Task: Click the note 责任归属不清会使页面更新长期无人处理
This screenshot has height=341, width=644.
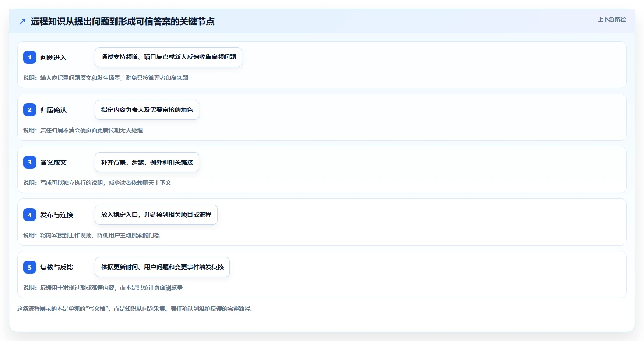Action: (83, 130)
